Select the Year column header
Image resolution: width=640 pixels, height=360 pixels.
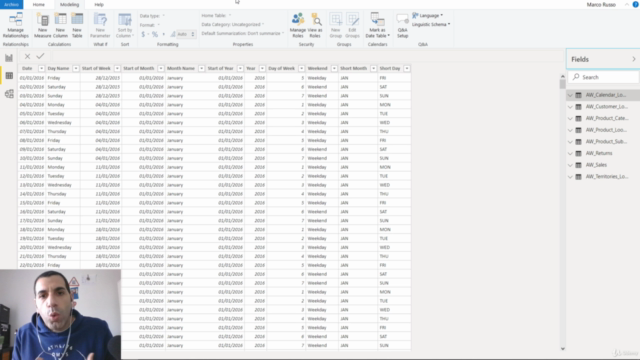tap(251, 68)
